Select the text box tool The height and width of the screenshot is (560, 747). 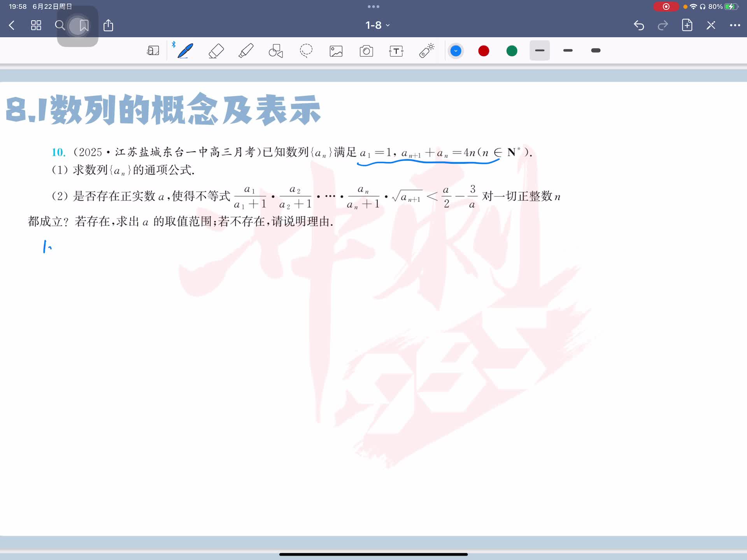tap(396, 51)
